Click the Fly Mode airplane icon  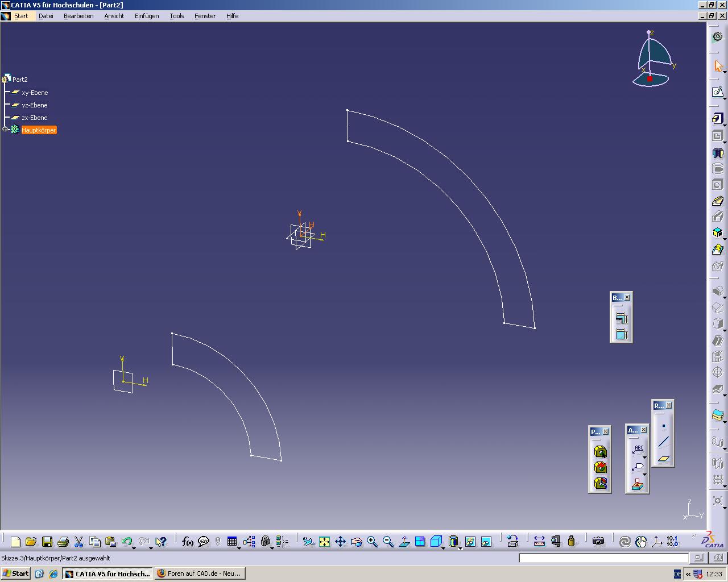[308, 542]
